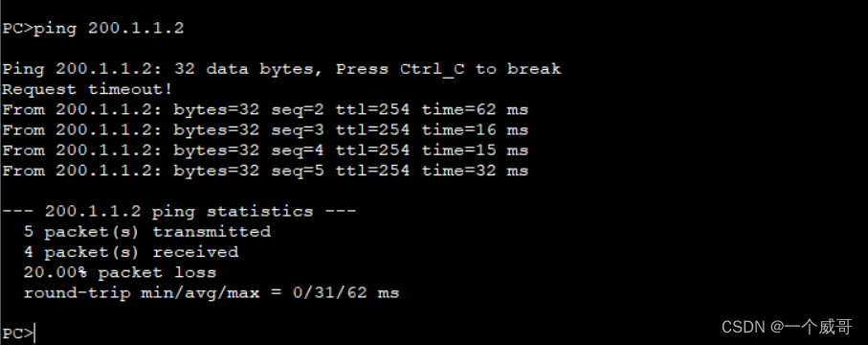
Task: Click the '20.00% packet loss' text
Action: 120,273
